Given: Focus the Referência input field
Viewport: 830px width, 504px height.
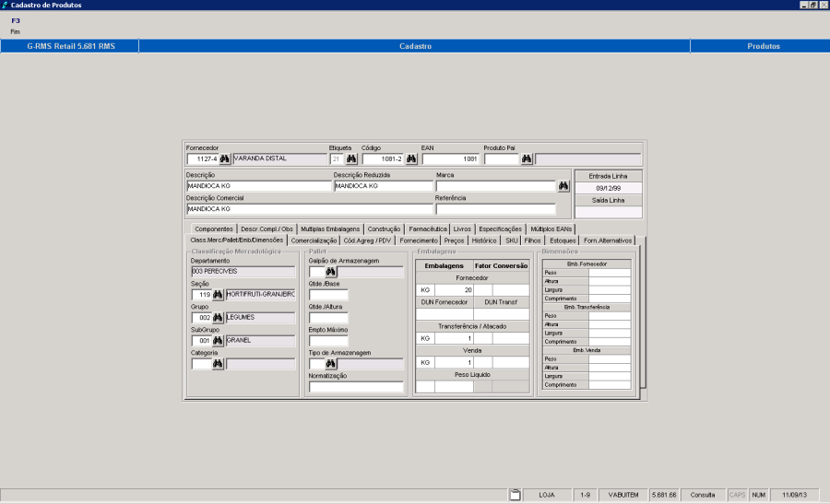Looking at the screenshot, I should [x=495, y=209].
